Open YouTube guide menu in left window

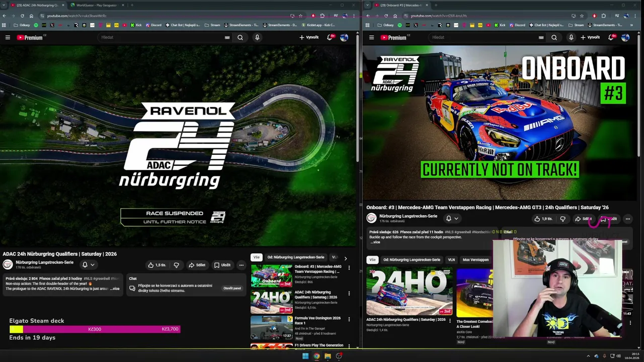click(x=8, y=37)
